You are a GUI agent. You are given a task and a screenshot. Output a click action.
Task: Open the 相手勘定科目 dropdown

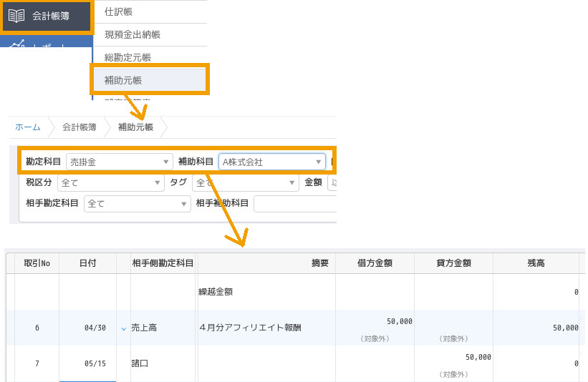pyautogui.click(x=138, y=204)
